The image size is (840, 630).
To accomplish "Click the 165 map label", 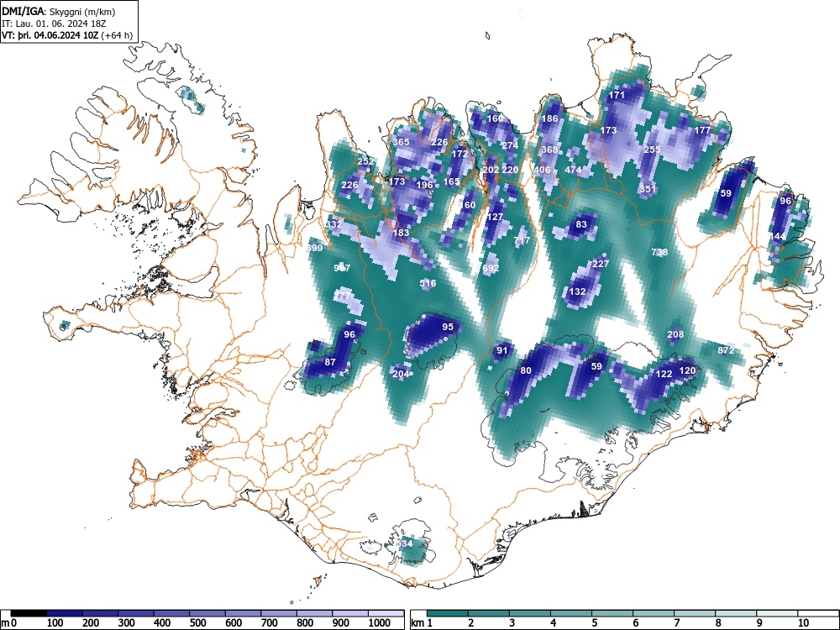I will click(451, 181).
